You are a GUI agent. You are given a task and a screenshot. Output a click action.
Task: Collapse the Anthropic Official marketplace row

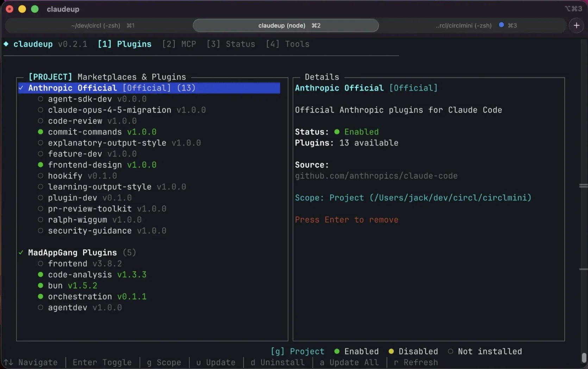(149, 88)
